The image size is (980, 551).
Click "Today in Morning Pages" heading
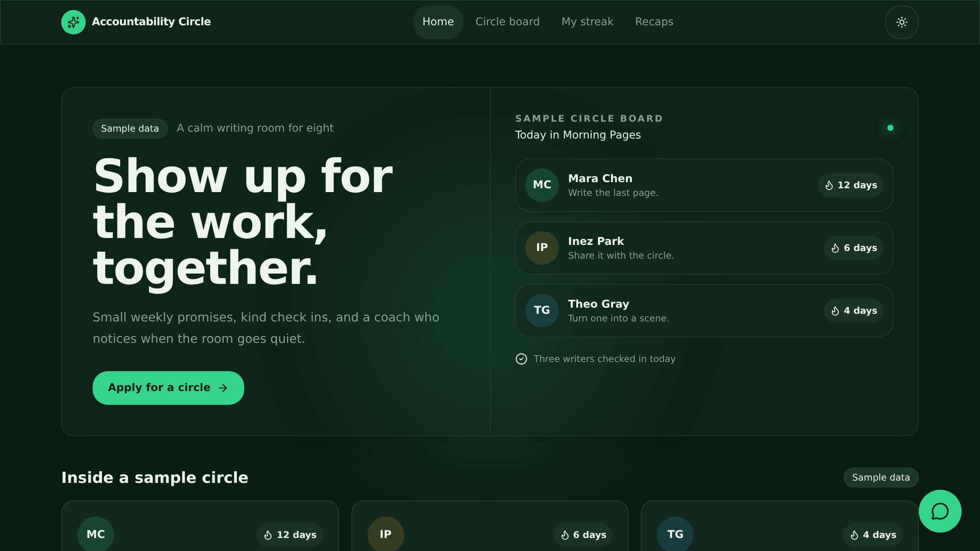coord(578,135)
